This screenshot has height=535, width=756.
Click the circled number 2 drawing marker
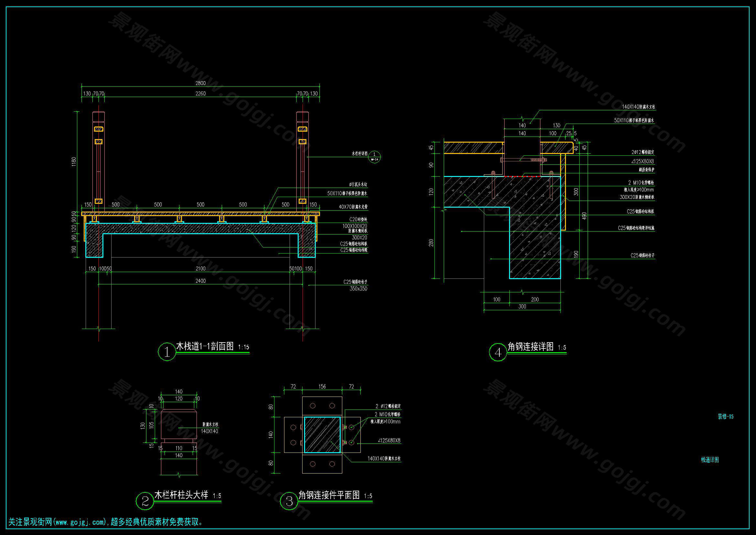coord(145,501)
